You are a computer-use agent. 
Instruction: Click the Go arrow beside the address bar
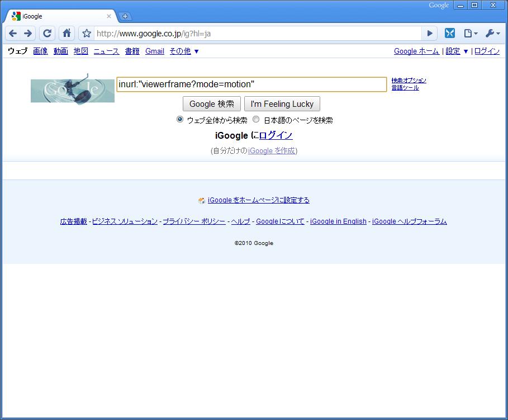430,33
